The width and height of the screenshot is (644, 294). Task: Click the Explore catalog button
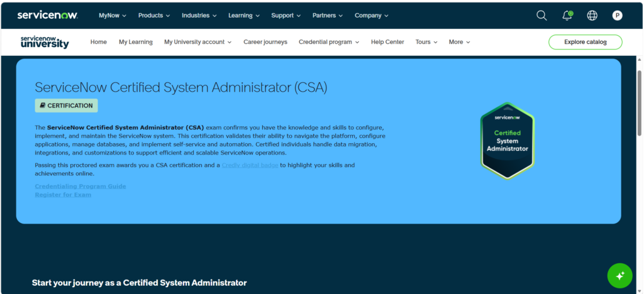pyautogui.click(x=586, y=42)
